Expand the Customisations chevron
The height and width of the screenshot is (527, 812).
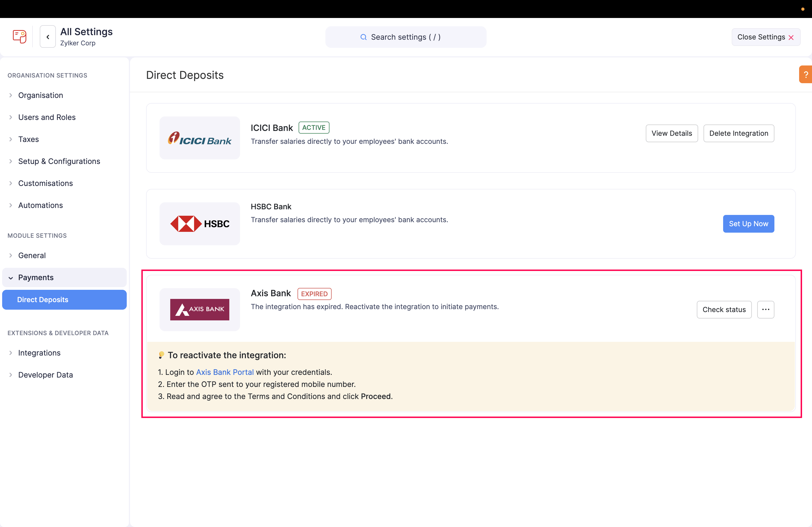(10, 183)
